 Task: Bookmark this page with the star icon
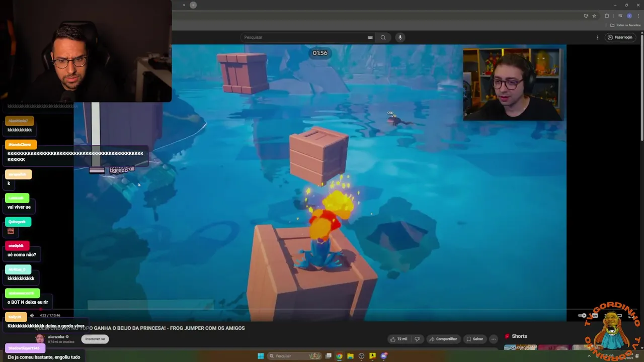click(x=594, y=16)
